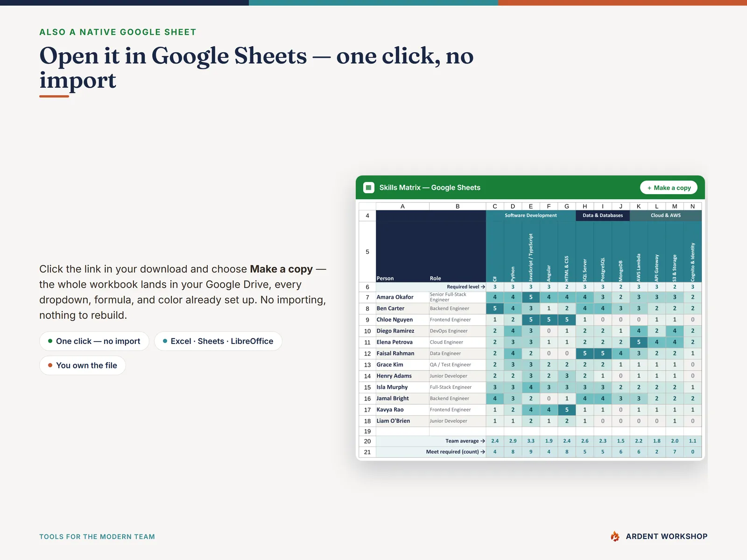The image size is (747, 560).
Task: Select column N header
Action: [692, 206]
